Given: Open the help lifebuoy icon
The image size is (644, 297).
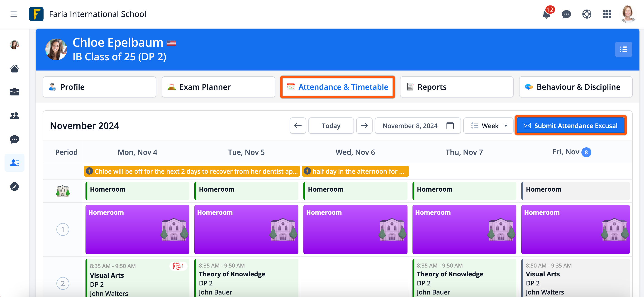Looking at the screenshot, I should click(x=586, y=14).
